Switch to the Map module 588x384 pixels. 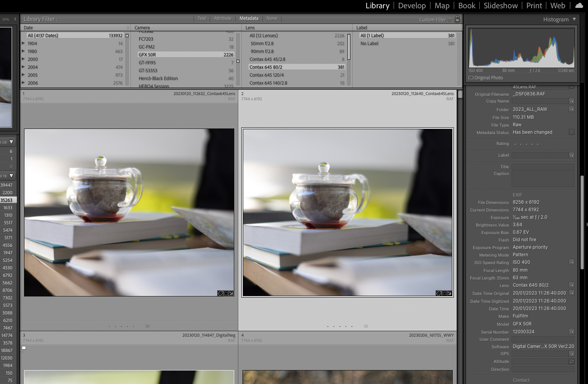(x=442, y=6)
